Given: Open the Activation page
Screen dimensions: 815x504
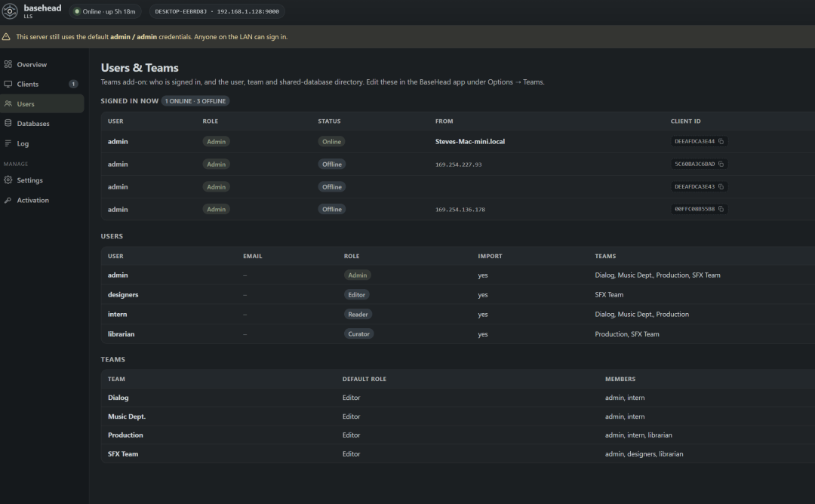Looking at the screenshot, I should point(42,200).
